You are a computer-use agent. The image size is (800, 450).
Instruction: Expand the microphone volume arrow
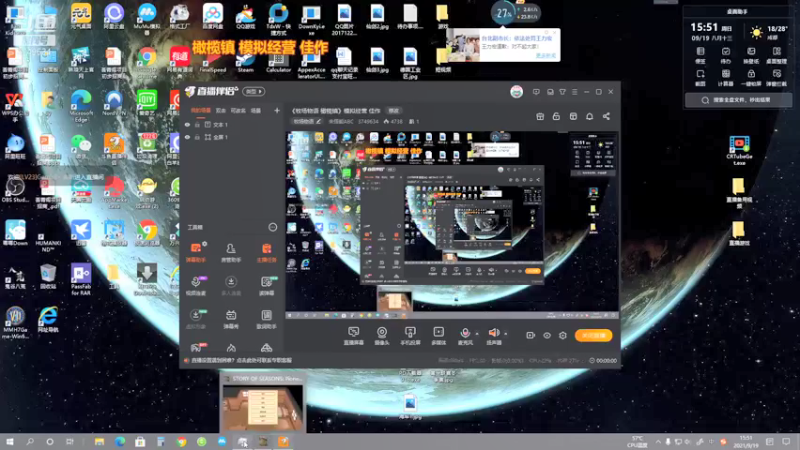477,334
